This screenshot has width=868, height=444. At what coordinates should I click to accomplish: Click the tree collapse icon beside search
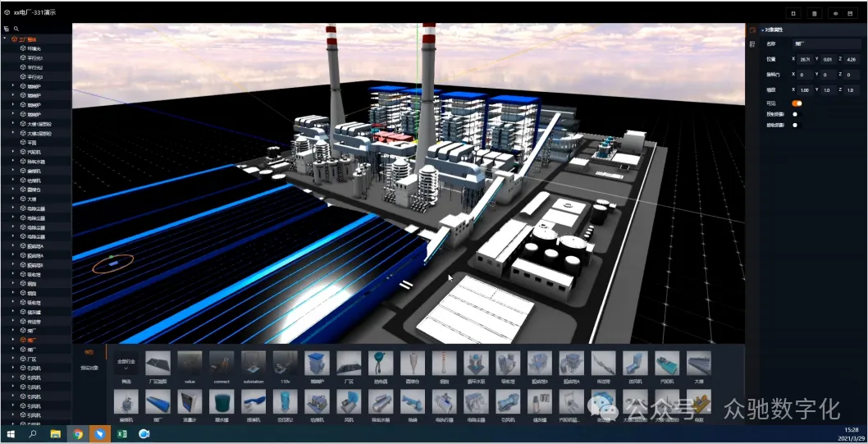tap(7, 29)
